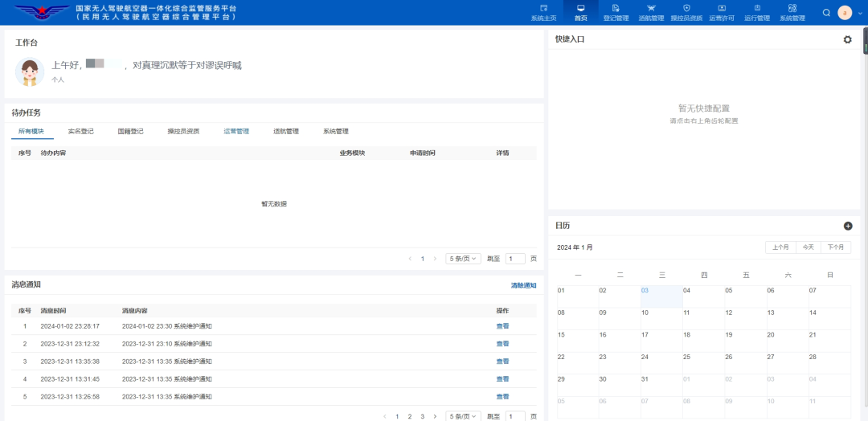Go to page 2 of 消息通知
The width and height of the screenshot is (868, 421).
pyautogui.click(x=410, y=416)
